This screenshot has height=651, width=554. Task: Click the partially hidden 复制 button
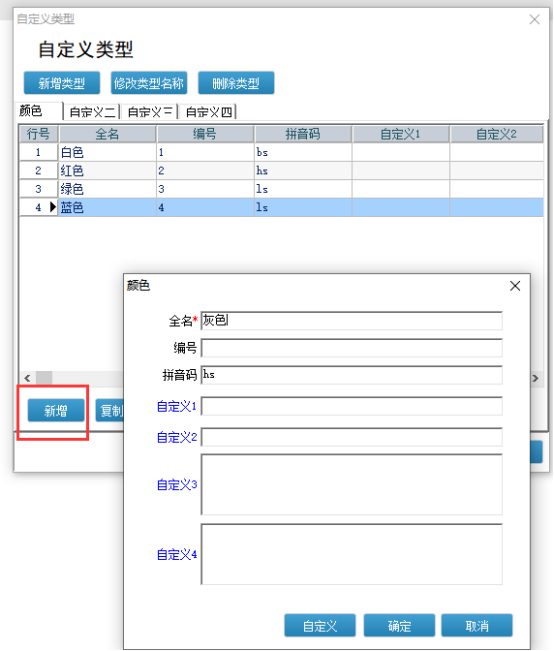pyautogui.click(x=110, y=411)
